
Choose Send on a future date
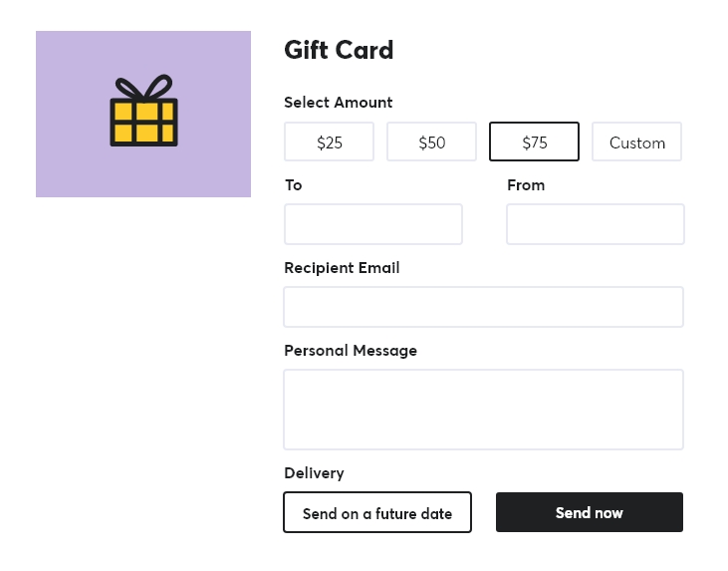tap(376, 512)
